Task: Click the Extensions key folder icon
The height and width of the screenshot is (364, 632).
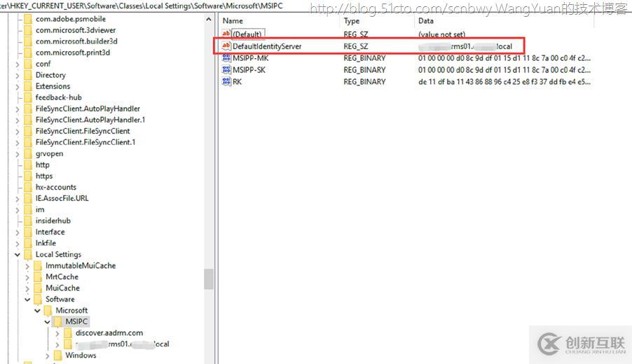Action: click(28, 87)
